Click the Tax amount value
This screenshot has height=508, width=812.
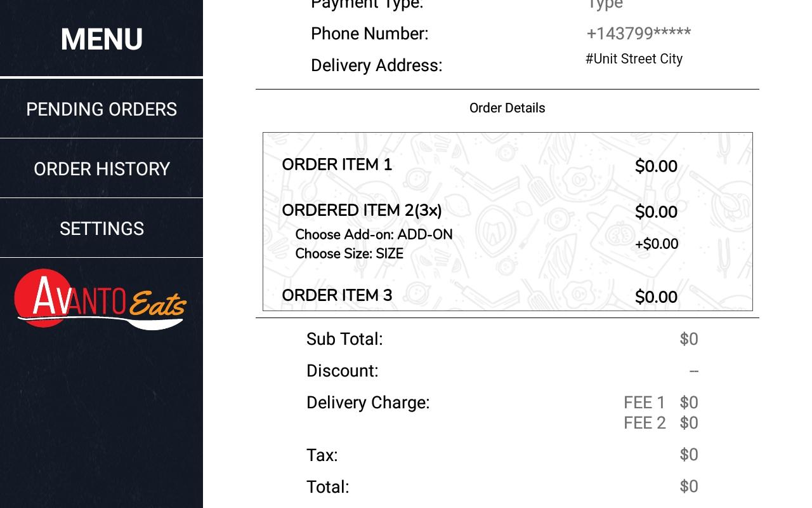[x=688, y=455]
